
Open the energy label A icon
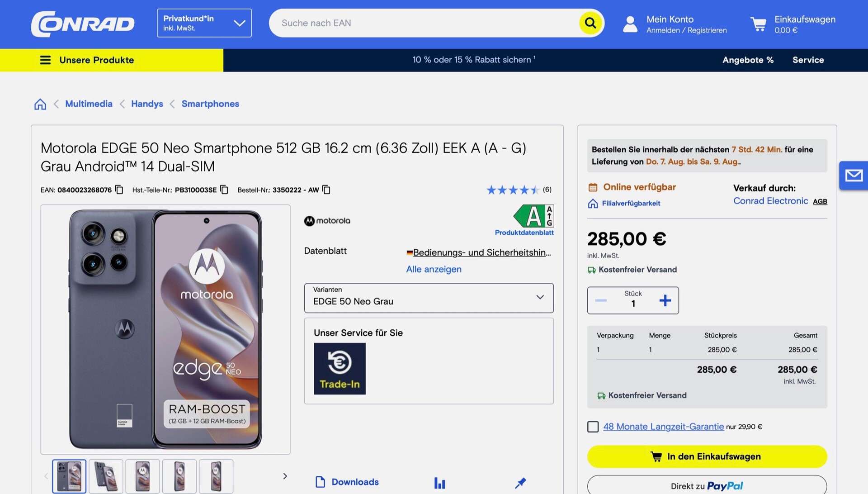[534, 216]
